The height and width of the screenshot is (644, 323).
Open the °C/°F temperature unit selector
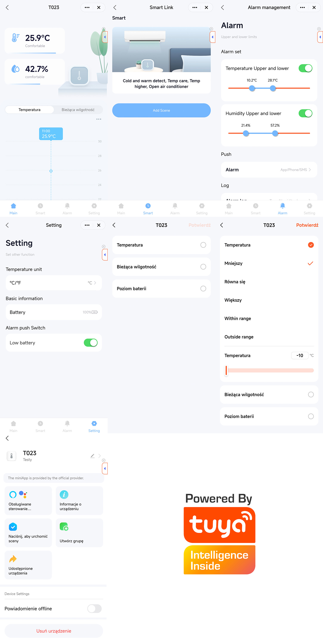[x=54, y=283]
